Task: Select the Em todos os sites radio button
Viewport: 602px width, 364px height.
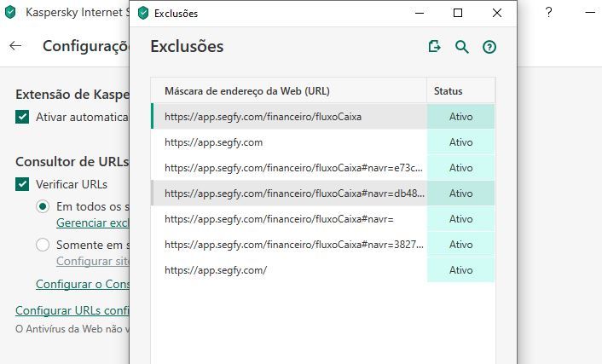Action: 43,206
